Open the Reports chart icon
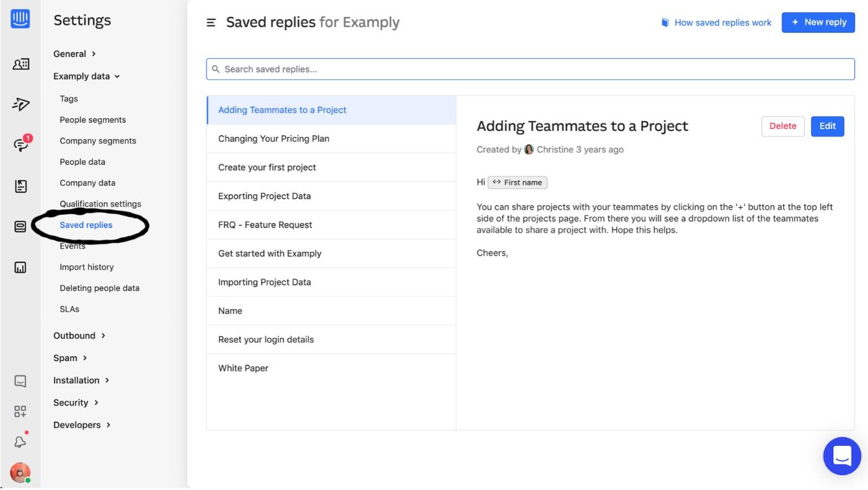The height and width of the screenshot is (490, 868). (20, 267)
